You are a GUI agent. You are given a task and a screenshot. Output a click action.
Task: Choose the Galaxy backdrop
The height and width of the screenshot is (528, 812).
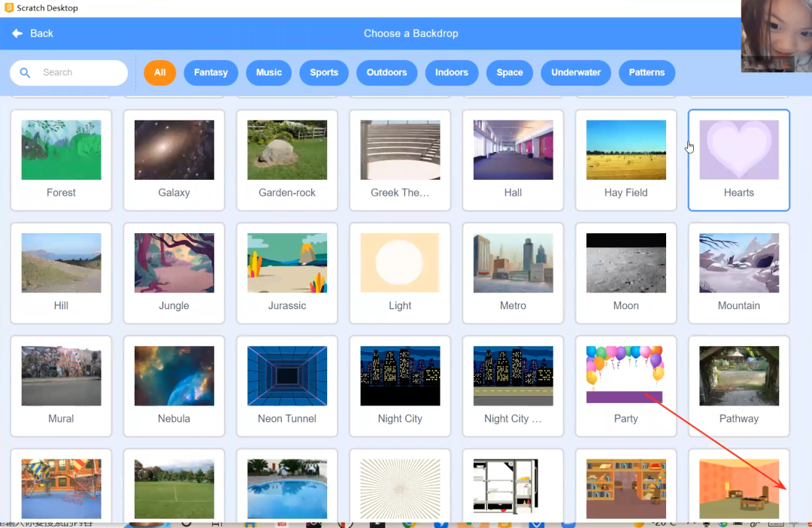point(174,160)
